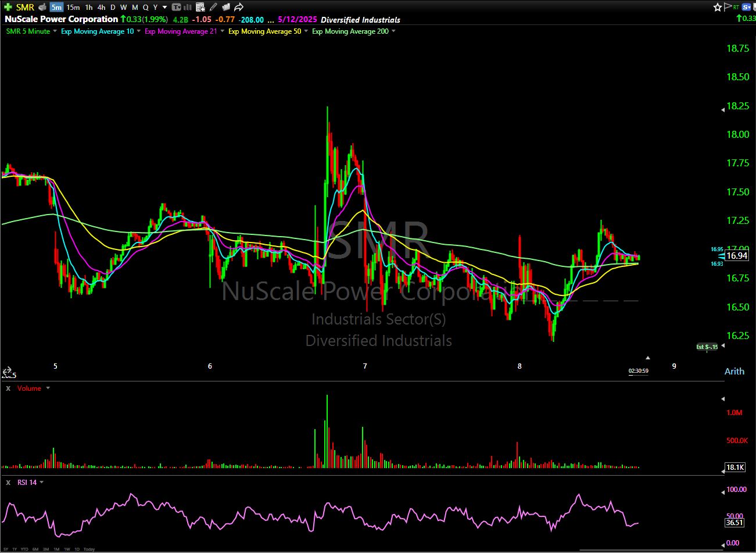Screen dimensions: 756x553
Task: Click the green plus add-symbol icon
Action: pos(8,8)
